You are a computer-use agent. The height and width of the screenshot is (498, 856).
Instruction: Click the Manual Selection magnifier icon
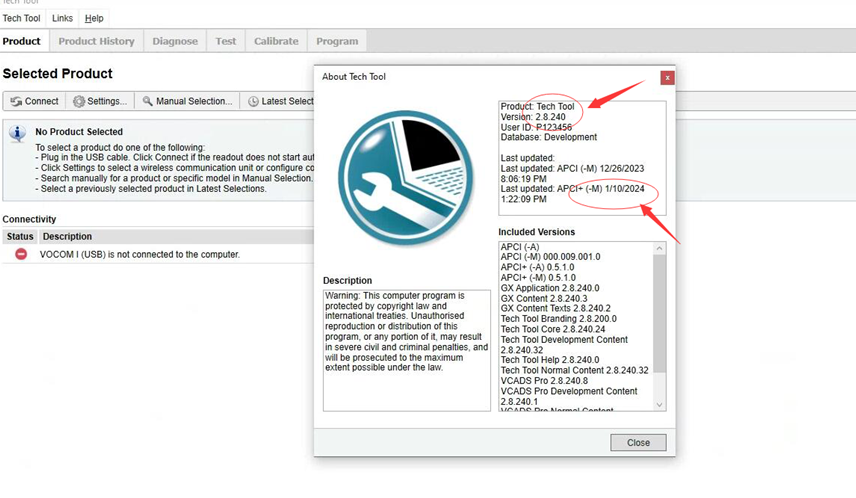[147, 101]
